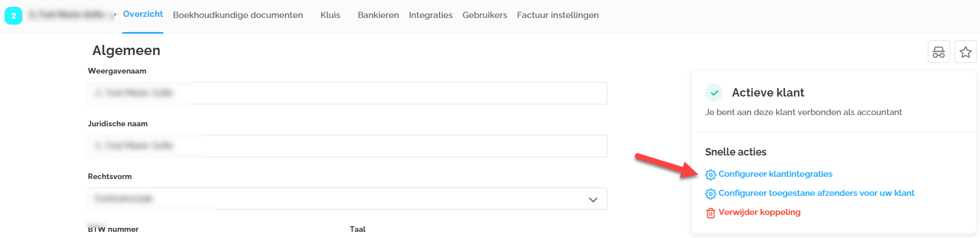980x238 pixels.
Task: Click the star favorite icon
Action: tap(965, 52)
